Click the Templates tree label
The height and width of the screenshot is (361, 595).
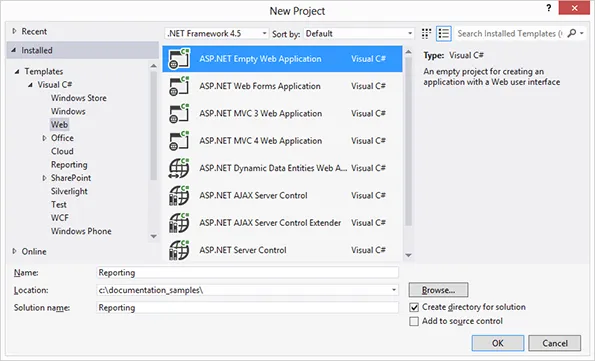(x=44, y=71)
